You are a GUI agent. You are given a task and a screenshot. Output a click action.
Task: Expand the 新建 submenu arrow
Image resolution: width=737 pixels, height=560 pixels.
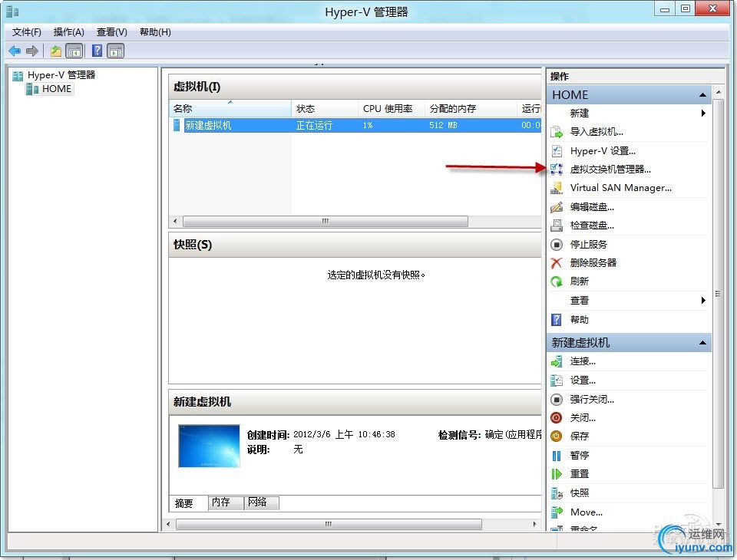703,114
